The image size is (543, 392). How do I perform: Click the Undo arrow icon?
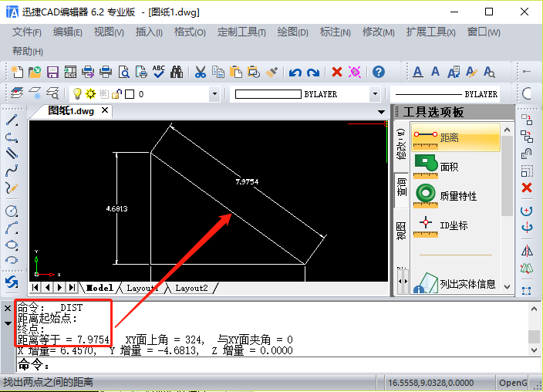(x=295, y=73)
